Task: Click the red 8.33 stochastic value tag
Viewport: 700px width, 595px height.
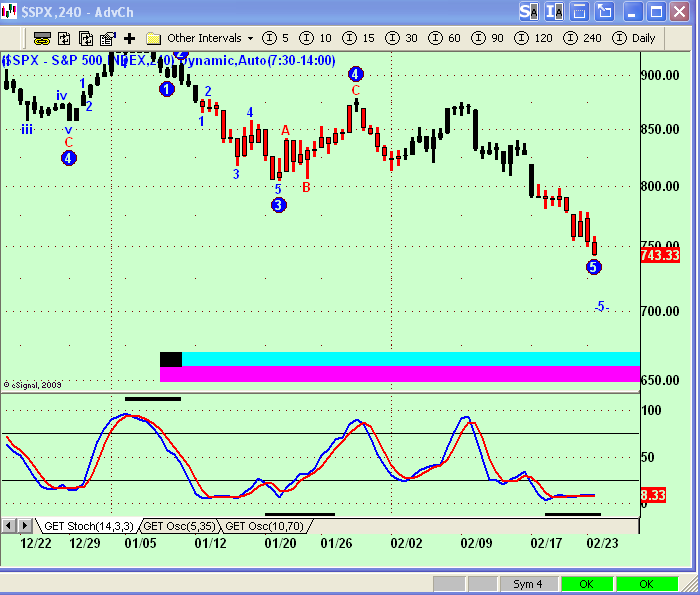Action: pyautogui.click(x=653, y=495)
